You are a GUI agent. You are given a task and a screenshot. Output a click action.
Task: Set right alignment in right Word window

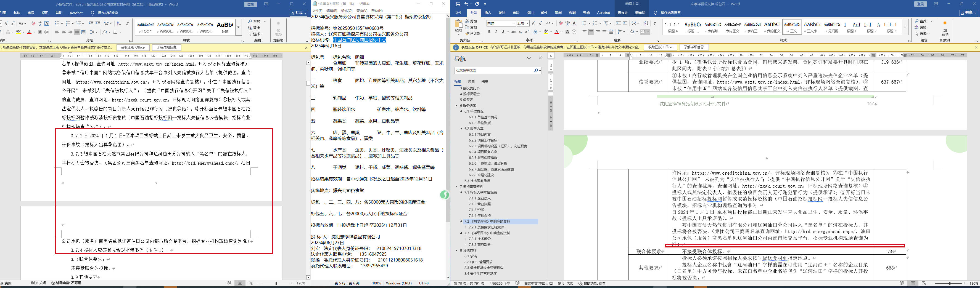point(598,32)
